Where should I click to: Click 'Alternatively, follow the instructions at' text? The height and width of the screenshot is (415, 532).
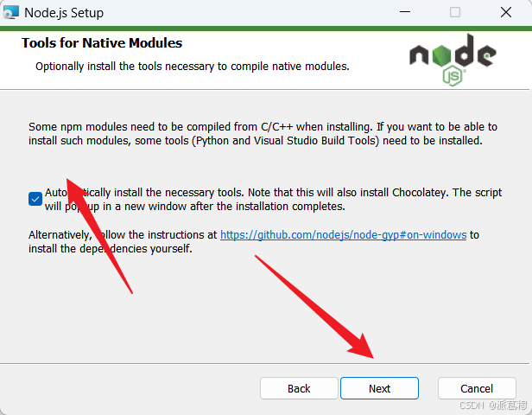[123, 234]
